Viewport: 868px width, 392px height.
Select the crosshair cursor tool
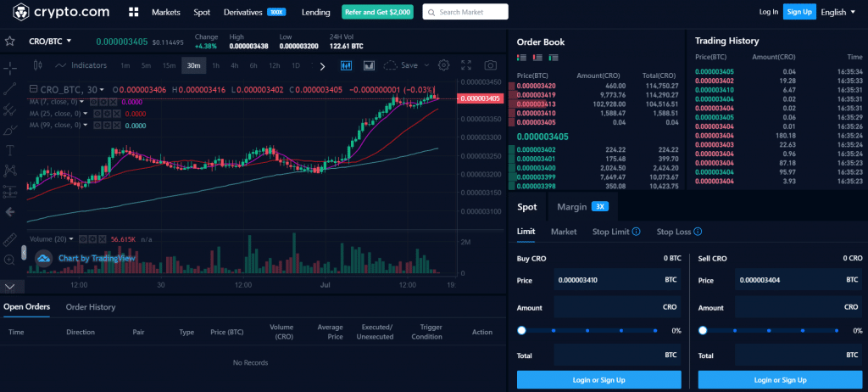10,68
